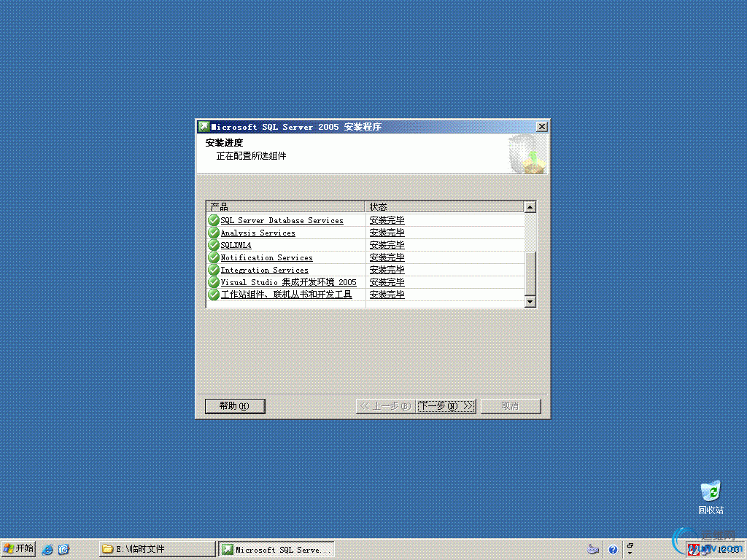Launch Internet Explorer from quick launch
Screen dimensions: 747x560
(47, 550)
